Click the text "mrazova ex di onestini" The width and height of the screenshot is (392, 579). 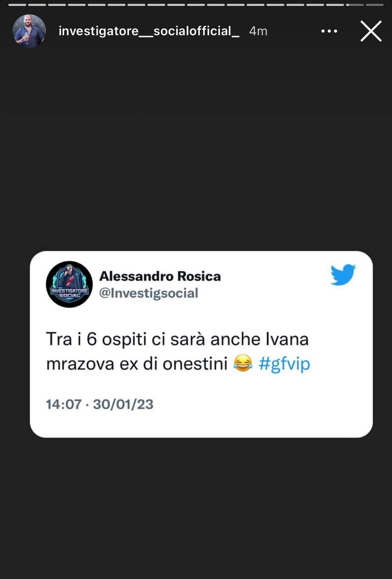pos(137,364)
